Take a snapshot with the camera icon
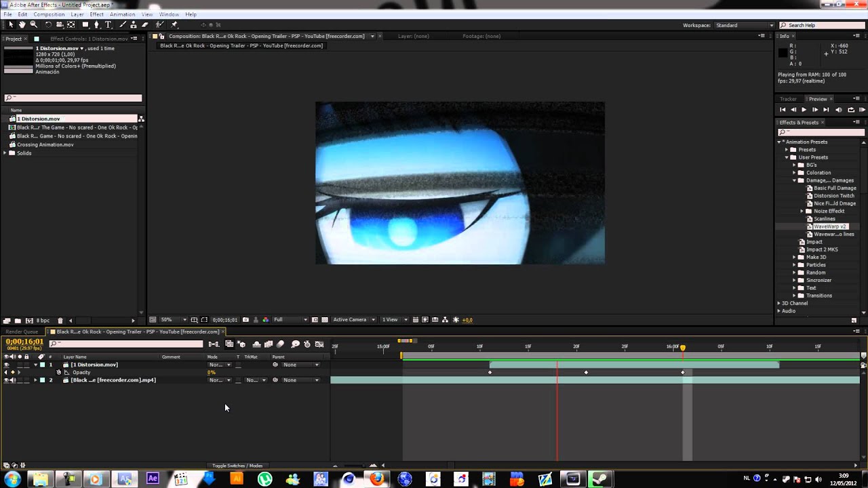 (x=245, y=320)
